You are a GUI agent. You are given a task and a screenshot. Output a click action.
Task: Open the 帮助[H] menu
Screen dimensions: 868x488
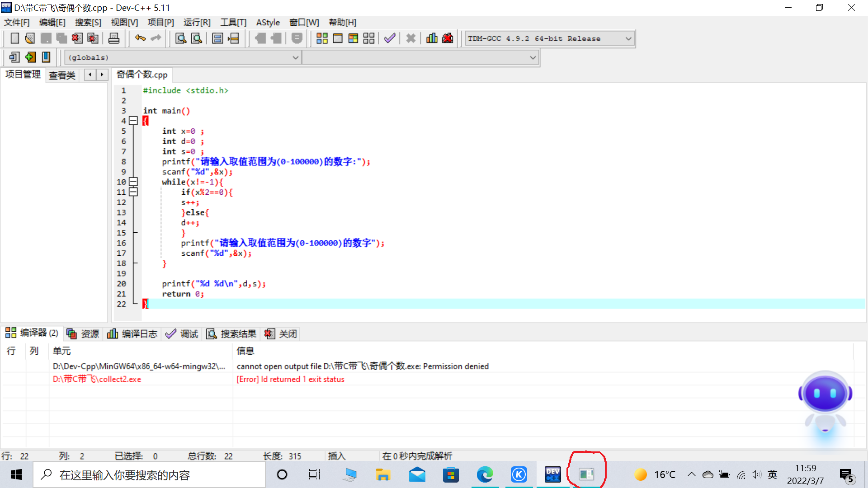point(343,23)
